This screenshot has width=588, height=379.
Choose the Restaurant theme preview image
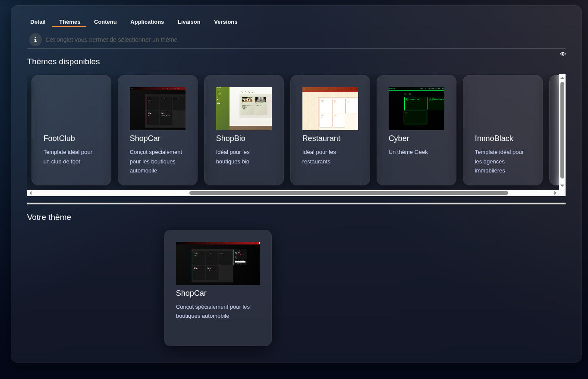tap(330, 109)
